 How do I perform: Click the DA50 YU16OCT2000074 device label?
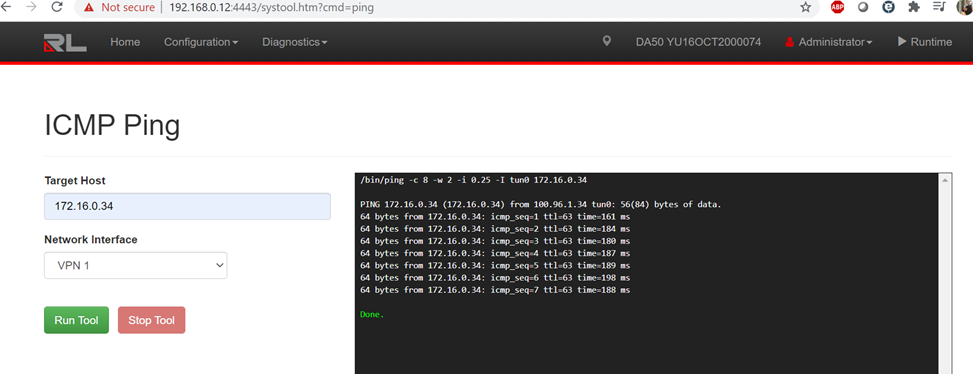click(698, 42)
